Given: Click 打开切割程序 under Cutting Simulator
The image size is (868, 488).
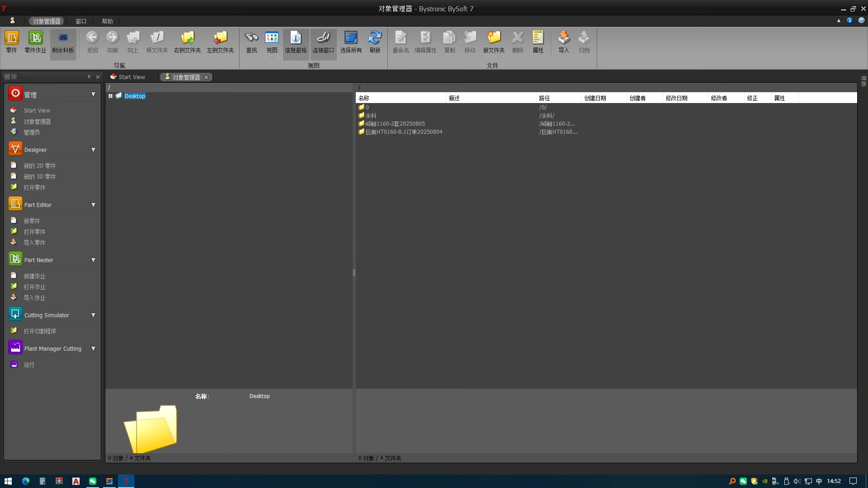Looking at the screenshot, I should (40, 331).
